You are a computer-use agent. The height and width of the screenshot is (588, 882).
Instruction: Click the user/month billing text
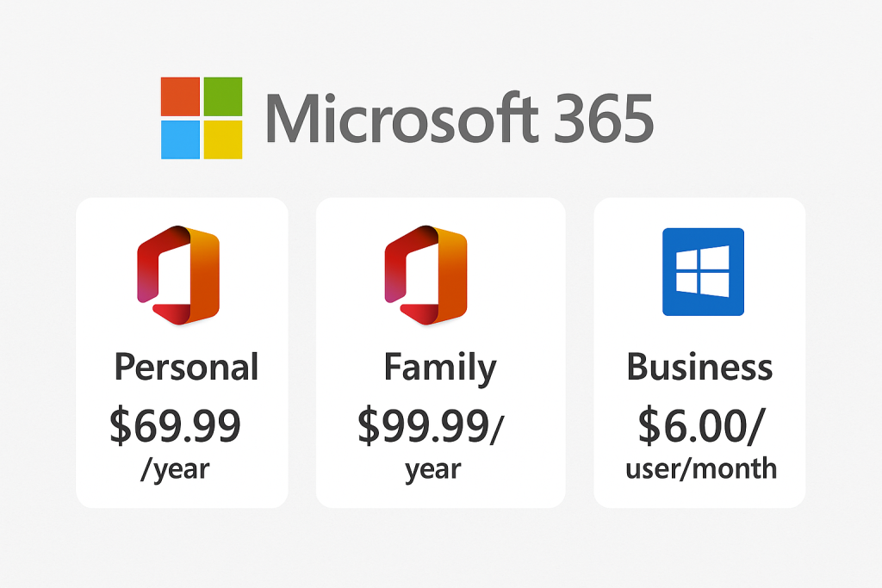pos(699,469)
